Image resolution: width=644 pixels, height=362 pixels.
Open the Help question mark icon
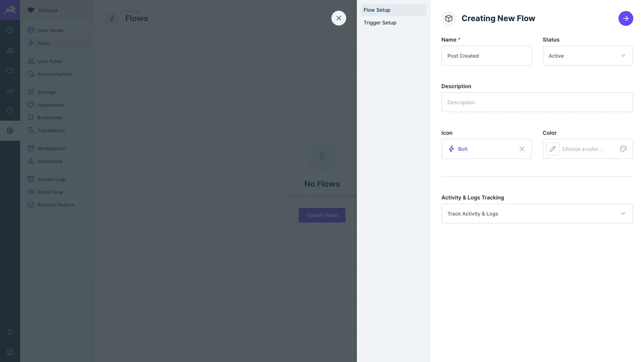click(x=10, y=111)
